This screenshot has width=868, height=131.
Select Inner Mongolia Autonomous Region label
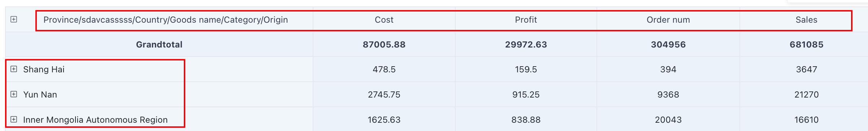coord(95,120)
